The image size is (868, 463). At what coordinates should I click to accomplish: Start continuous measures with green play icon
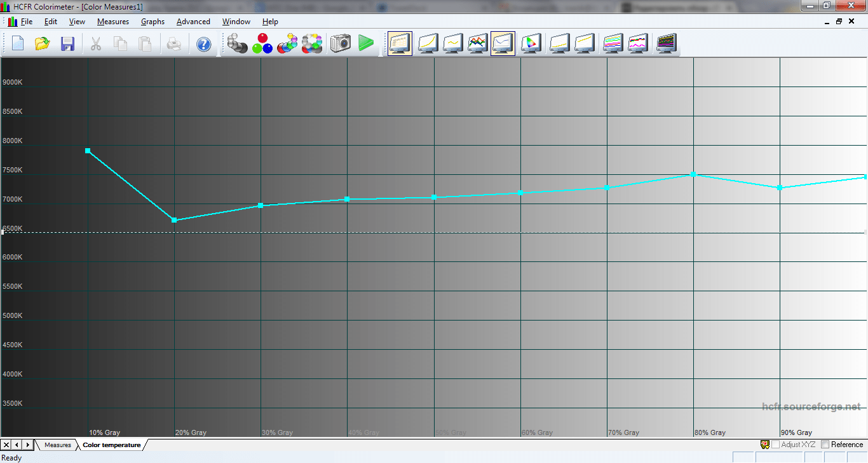click(x=366, y=44)
